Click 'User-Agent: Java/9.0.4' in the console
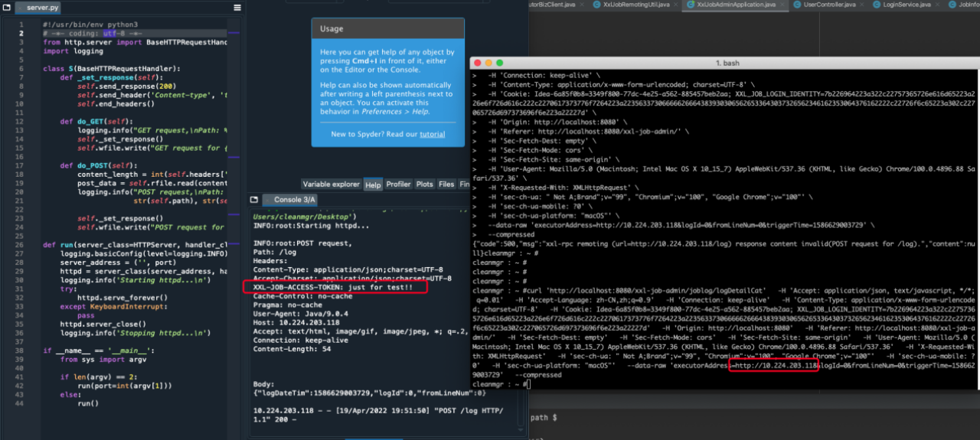The width and height of the screenshot is (980, 440). click(x=302, y=314)
